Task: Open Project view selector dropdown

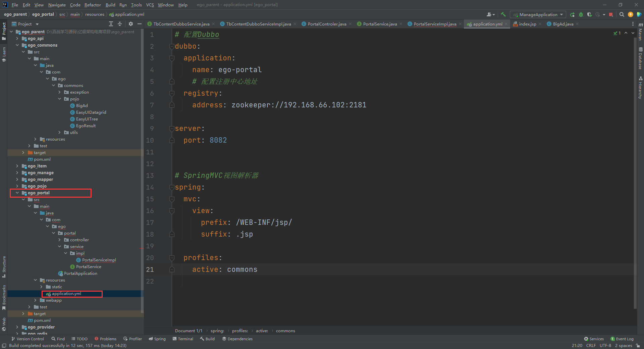Action: tap(25, 24)
